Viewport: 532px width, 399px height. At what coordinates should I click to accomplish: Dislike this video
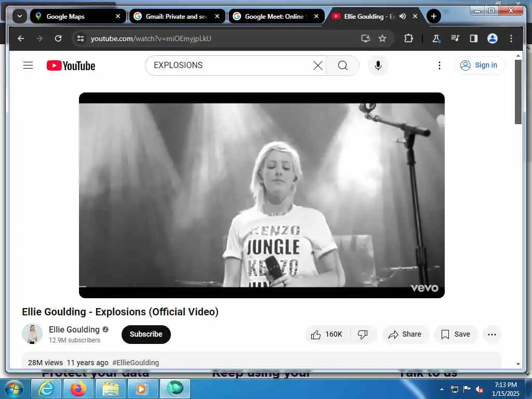[x=363, y=334]
